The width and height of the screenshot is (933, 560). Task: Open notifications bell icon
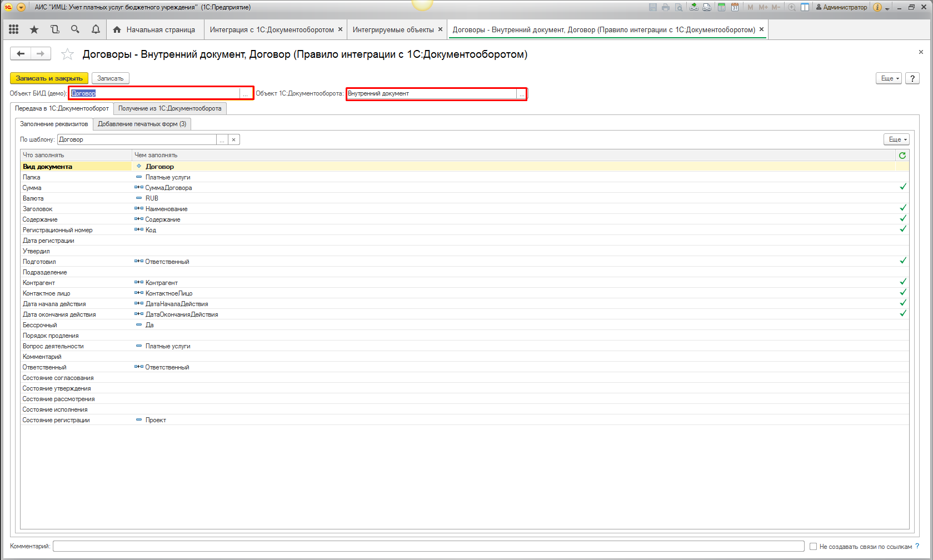(96, 29)
